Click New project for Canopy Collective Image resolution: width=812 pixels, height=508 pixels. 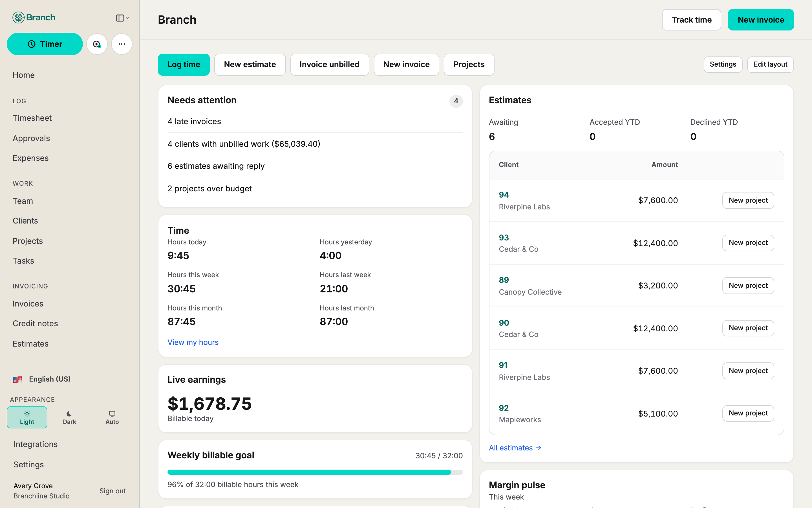(748, 286)
